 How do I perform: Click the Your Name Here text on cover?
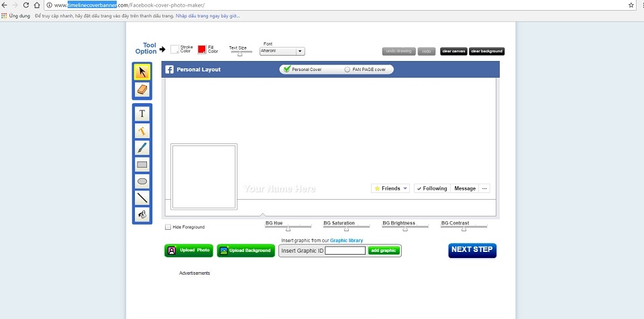tap(280, 189)
